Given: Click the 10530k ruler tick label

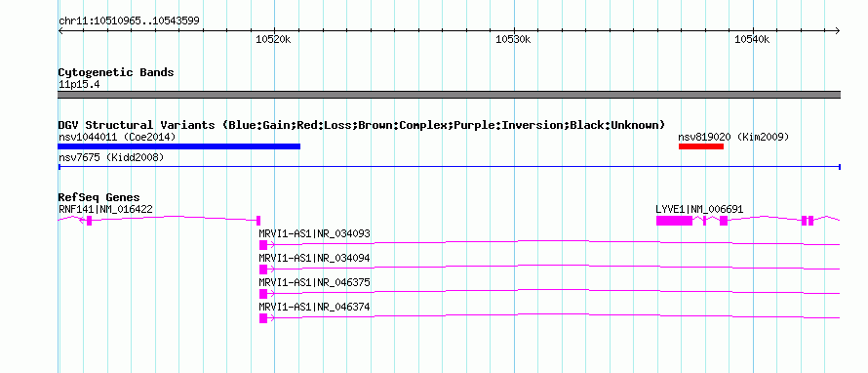Looking at the screenshot, I should coord(513,39).
